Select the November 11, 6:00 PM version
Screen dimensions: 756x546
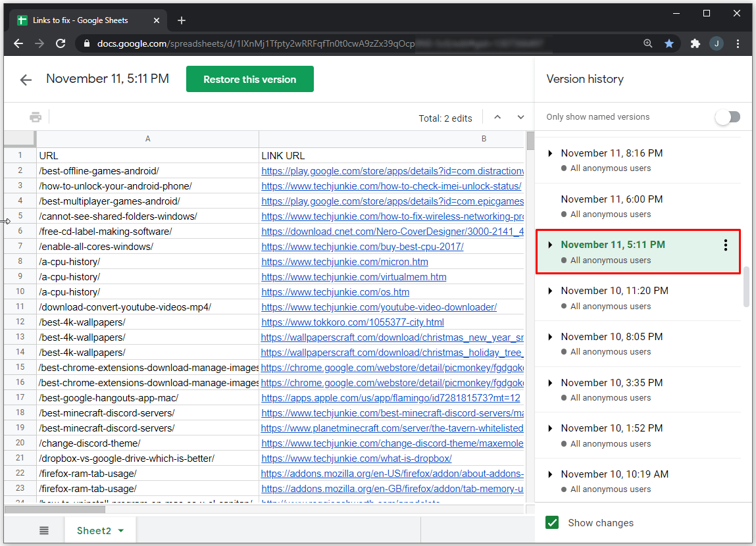click(x=611, y=199)
